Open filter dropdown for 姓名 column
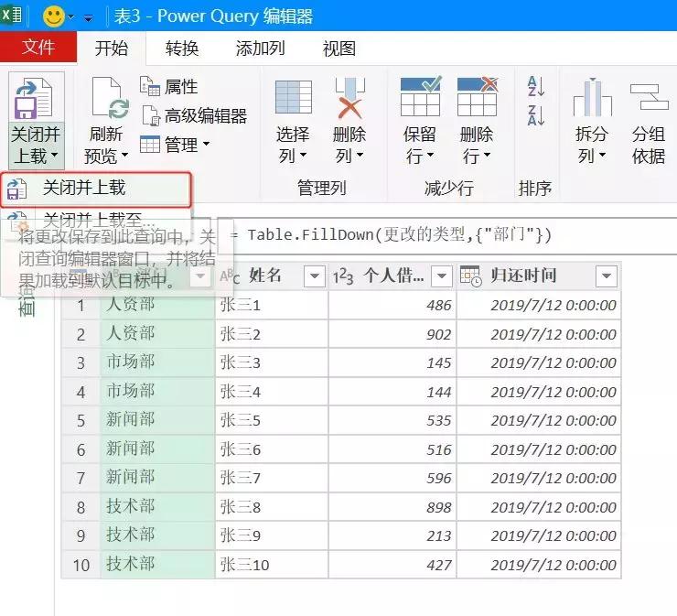 [x=315, y=276]
